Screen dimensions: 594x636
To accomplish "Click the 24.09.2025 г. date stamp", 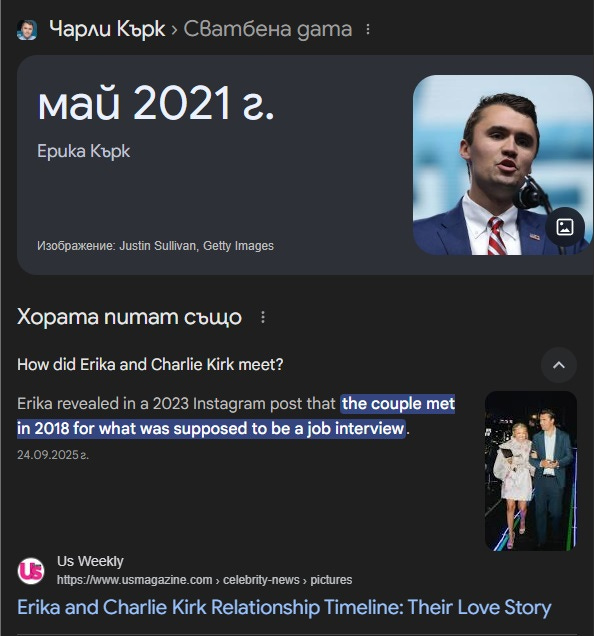I will pyautogui.click(x=53, y=455).
